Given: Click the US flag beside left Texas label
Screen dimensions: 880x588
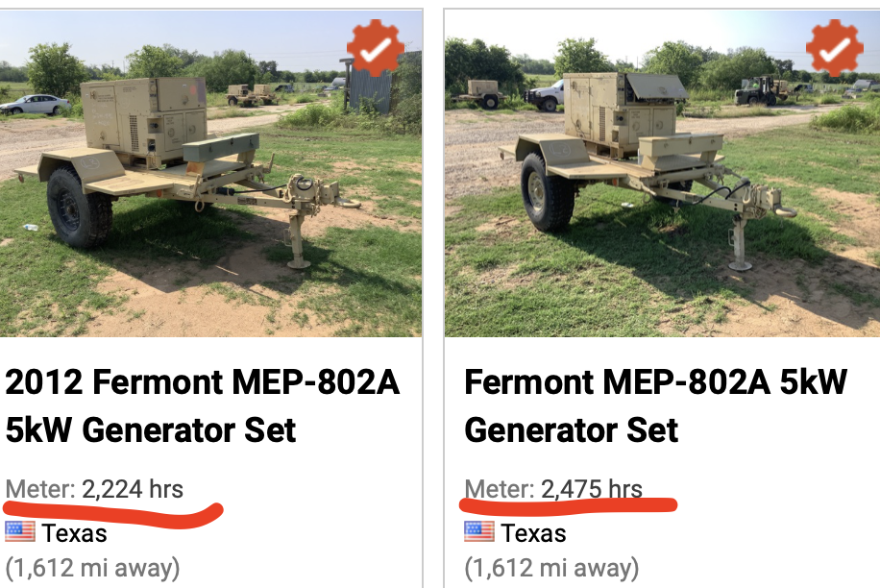Looking at the screenshot, I should tap(20, 531).
